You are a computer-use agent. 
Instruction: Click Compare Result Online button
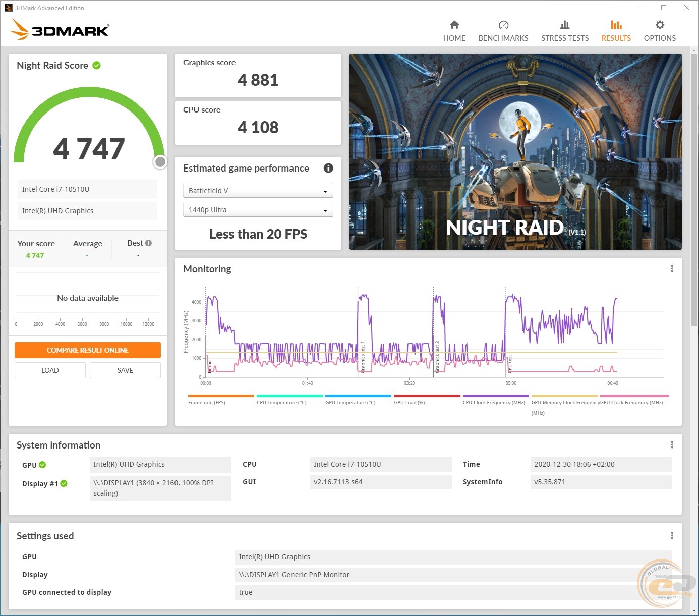pyautogui.click(x=88, y=350)
